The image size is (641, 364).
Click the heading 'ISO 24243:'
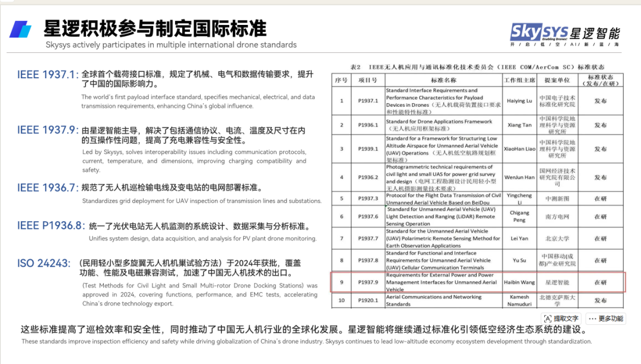[x=44, y=263]
